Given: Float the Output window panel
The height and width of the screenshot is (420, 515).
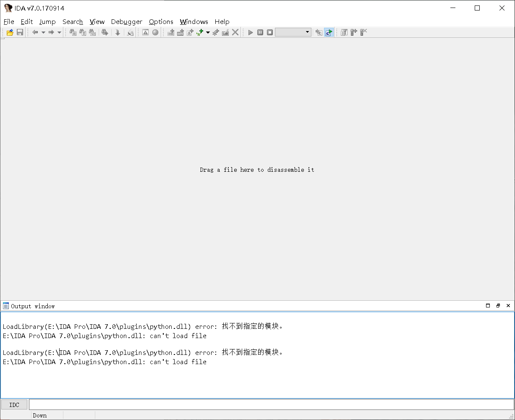Looking at the screenshot, I should [498, 306].
